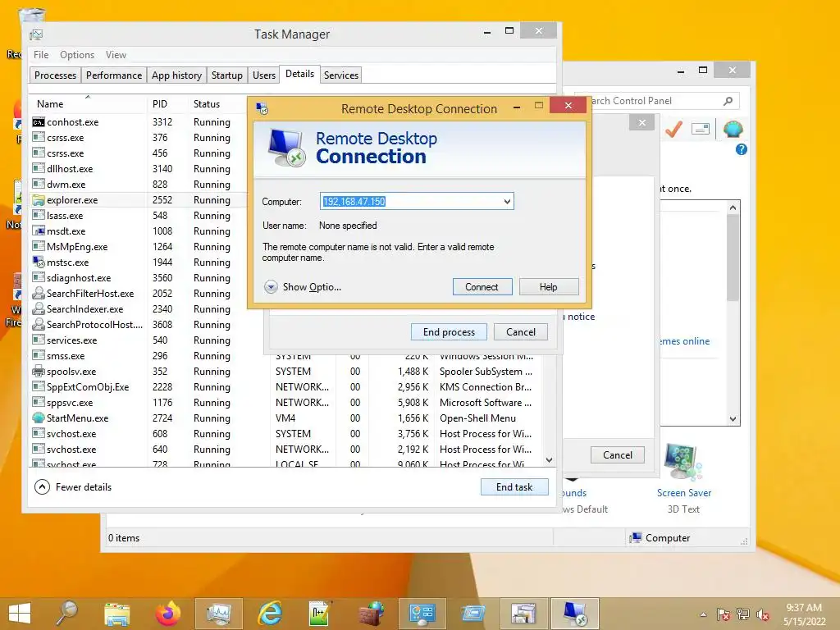
Task: Open the Screen Saver icon in Control Panel
Action: pos(682,462)
